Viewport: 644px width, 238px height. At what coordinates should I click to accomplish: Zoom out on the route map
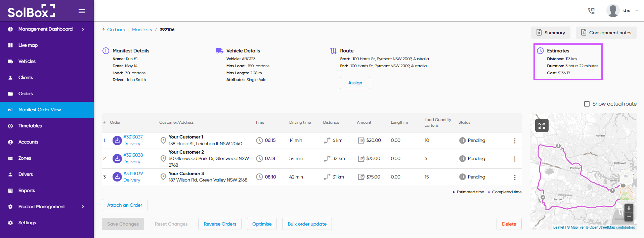[x=629, y=217]
